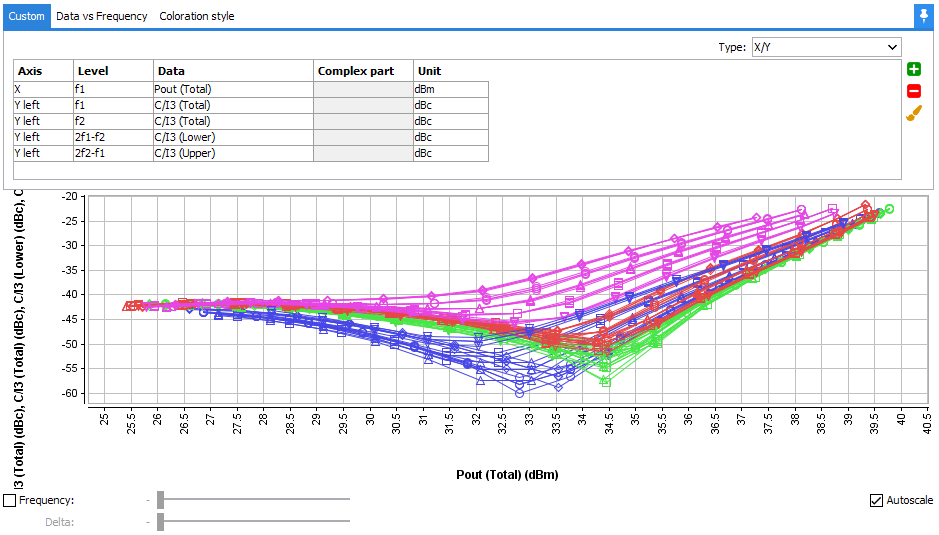939x535 pixels.
Task: Click the Data column header
Action: (234, 71)
